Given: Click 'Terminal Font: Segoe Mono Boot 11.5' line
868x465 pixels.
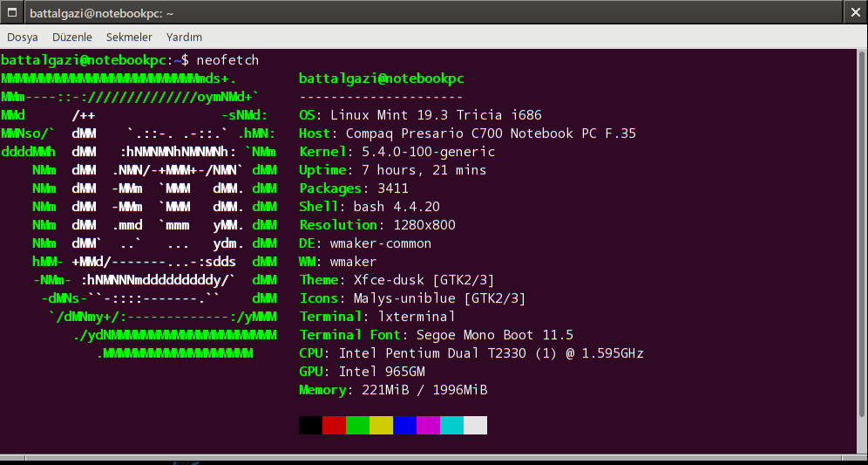Looking at the screenshot, I should coord(437,335).
